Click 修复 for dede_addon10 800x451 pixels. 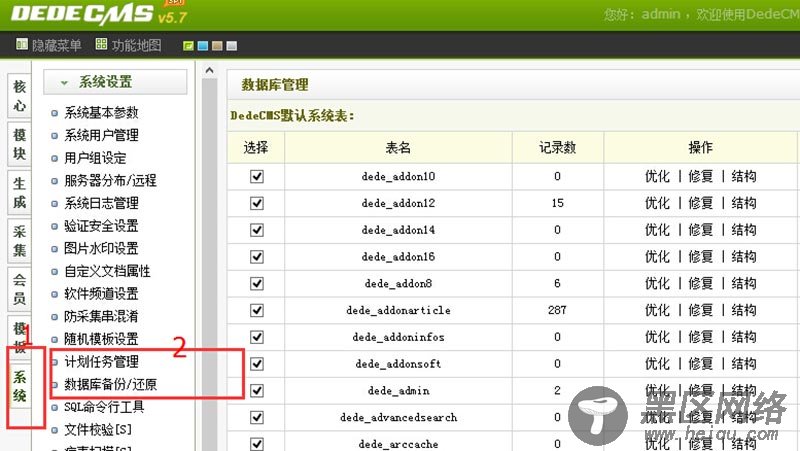pyautogui.click(x=701, y=177)
